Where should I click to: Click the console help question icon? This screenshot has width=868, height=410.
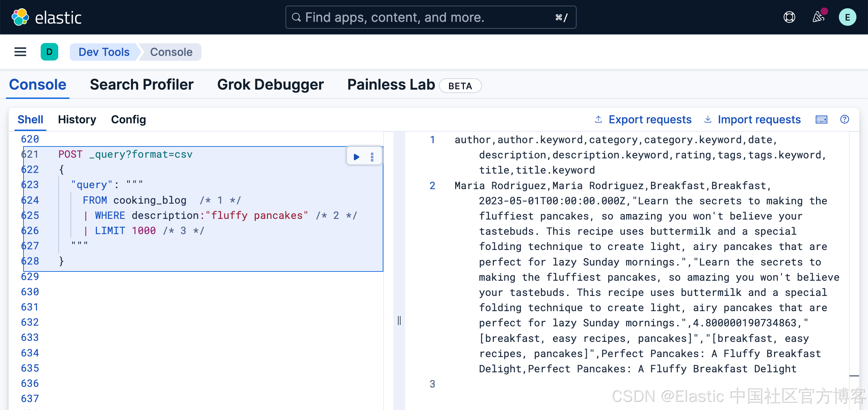[x=845, y=120]
